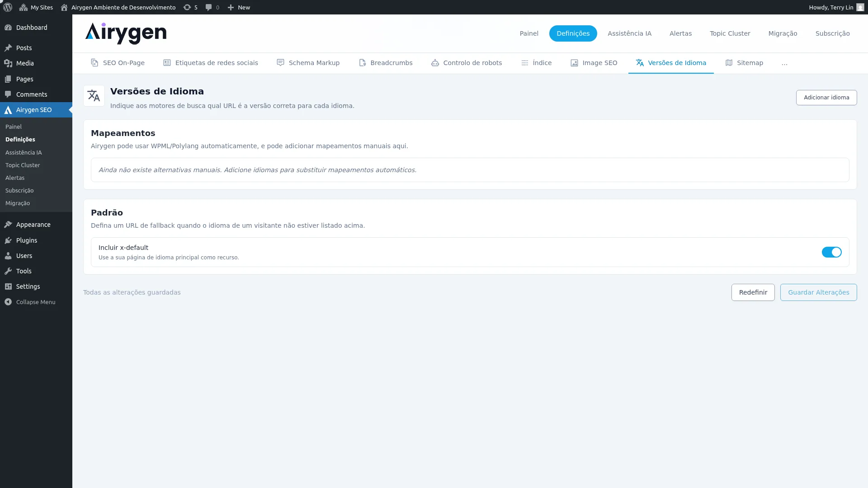Click the Media library icon
Screen dimensions: 868x488
pyautogui.click(x=8, y=63)
